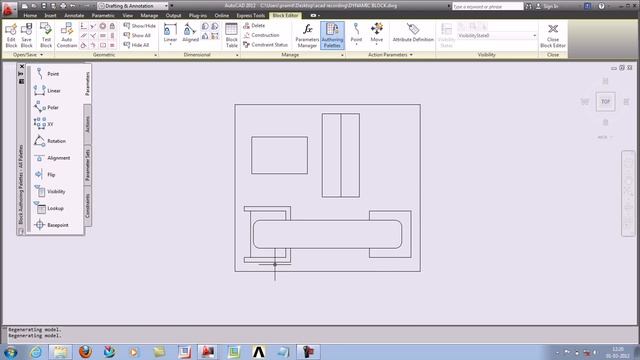Click the Delete constraint button
This screenshot has height=360, width=640.
tap(254, 25)
